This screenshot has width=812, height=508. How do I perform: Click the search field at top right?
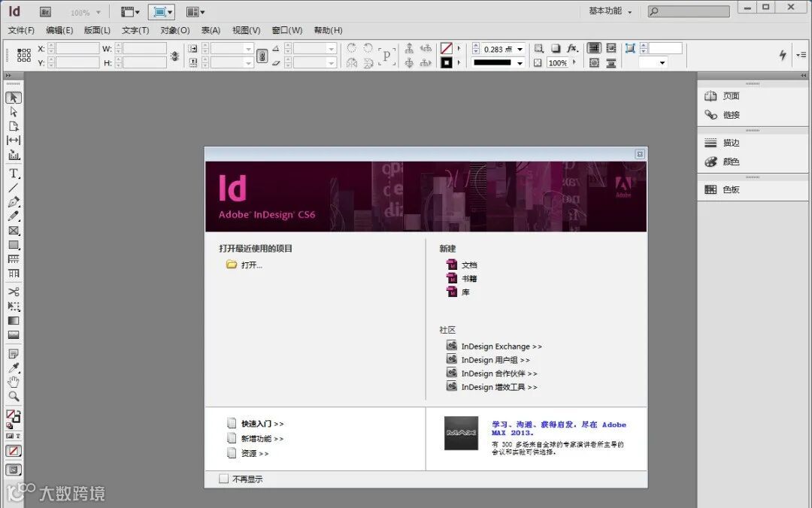point(689,11)
